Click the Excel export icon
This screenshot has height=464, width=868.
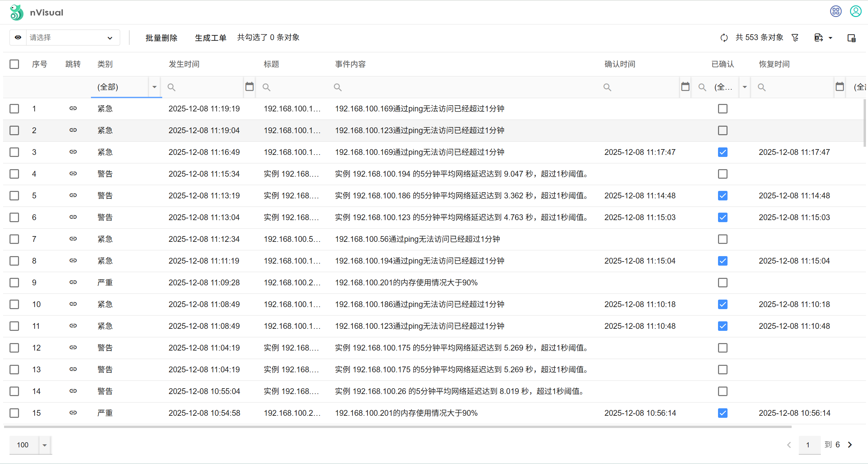pos(818,38)
